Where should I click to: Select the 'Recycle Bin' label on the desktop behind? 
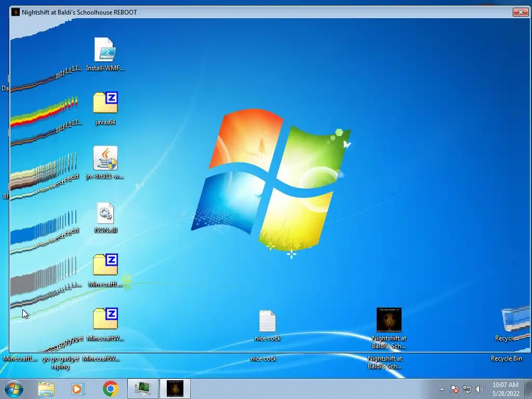507,358
